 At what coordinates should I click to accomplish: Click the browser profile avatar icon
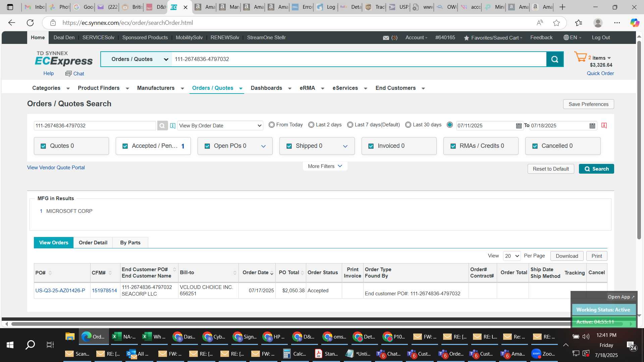598,23
